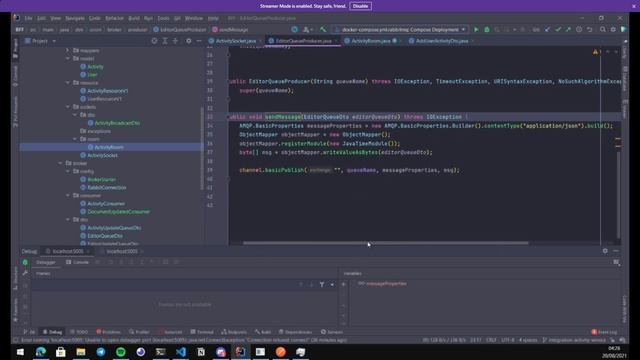Viewport: 640px width, 360px height.
Task: Open the Dependencies tool window
Action: click(x=295, y=332)
